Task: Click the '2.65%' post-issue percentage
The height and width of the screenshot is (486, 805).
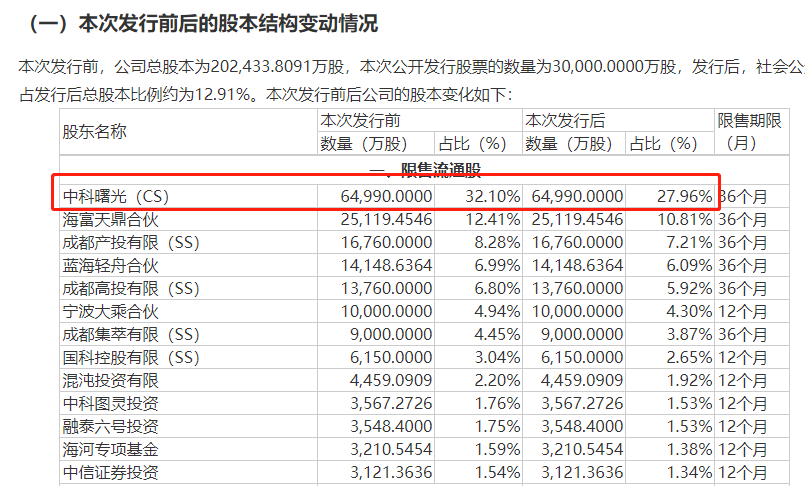Action: pos(689,358)
